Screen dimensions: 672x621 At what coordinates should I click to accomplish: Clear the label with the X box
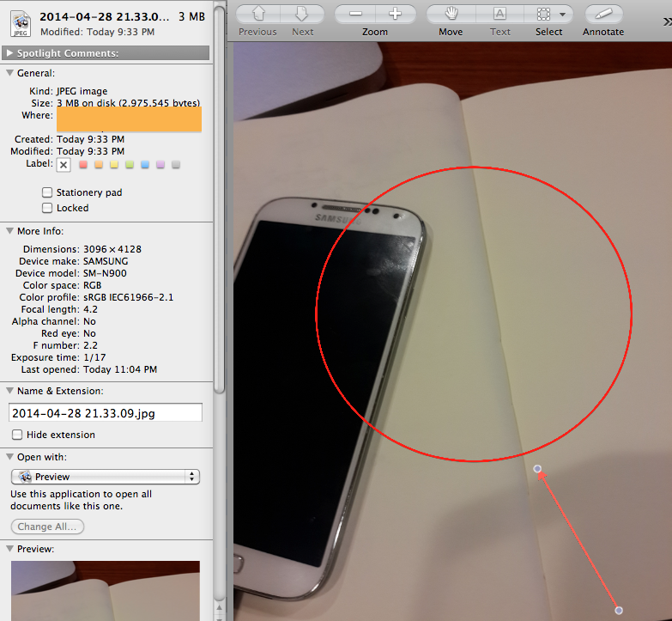(64, 165)
